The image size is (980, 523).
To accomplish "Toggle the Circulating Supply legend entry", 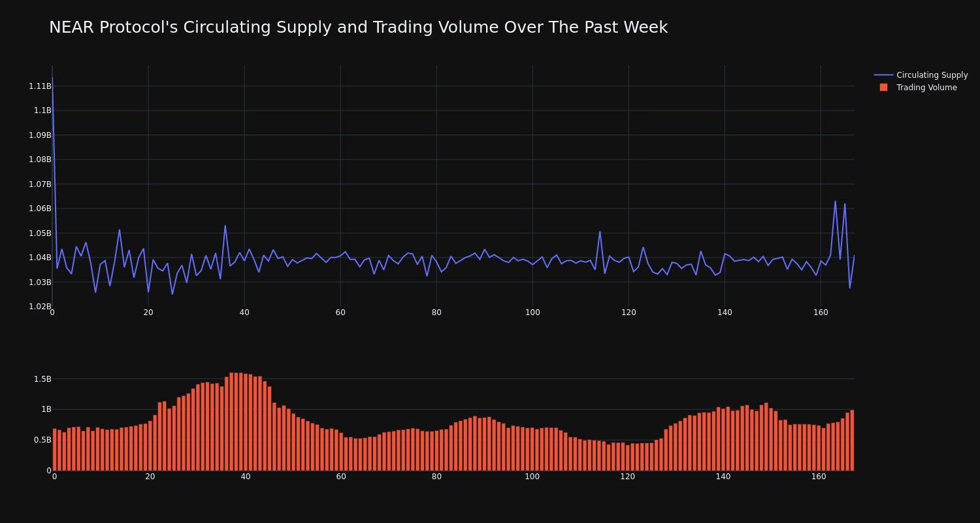I will click(x=921, y=75).
